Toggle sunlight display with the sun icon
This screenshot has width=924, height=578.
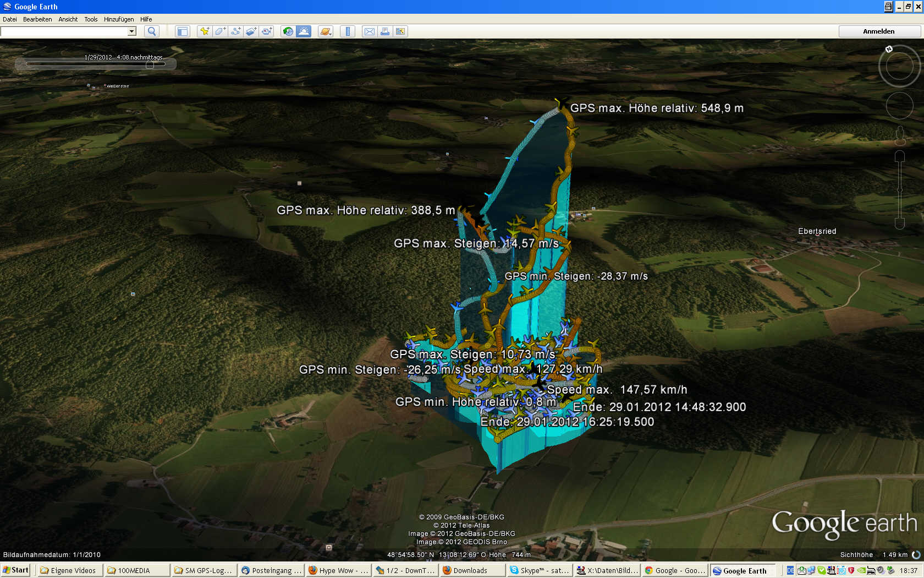[304, 31]
